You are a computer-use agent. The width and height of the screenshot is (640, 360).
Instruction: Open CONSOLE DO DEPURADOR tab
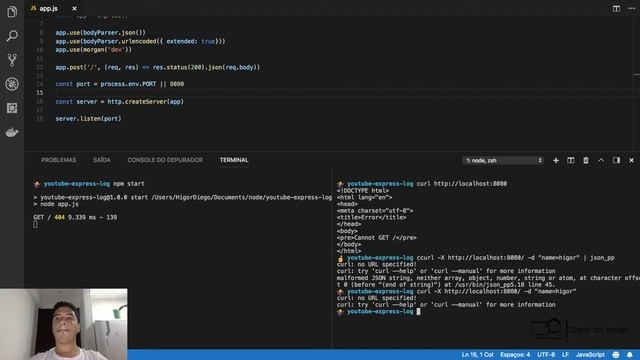pos(165,160)
